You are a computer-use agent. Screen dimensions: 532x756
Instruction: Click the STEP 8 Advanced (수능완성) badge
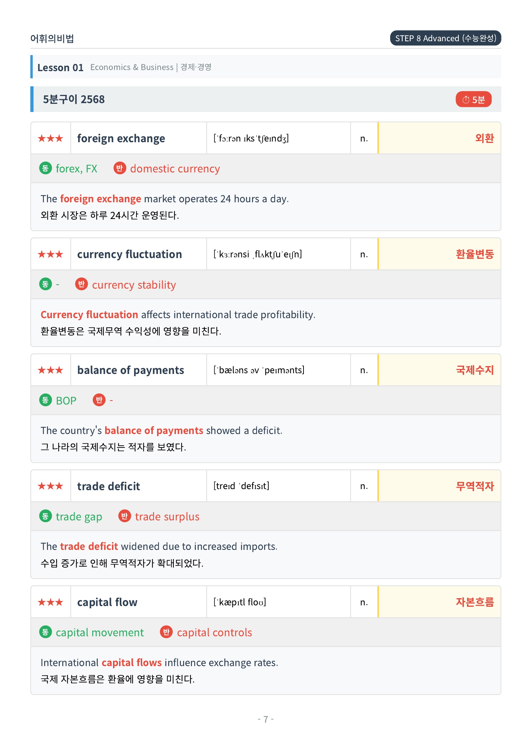(446, 38)
